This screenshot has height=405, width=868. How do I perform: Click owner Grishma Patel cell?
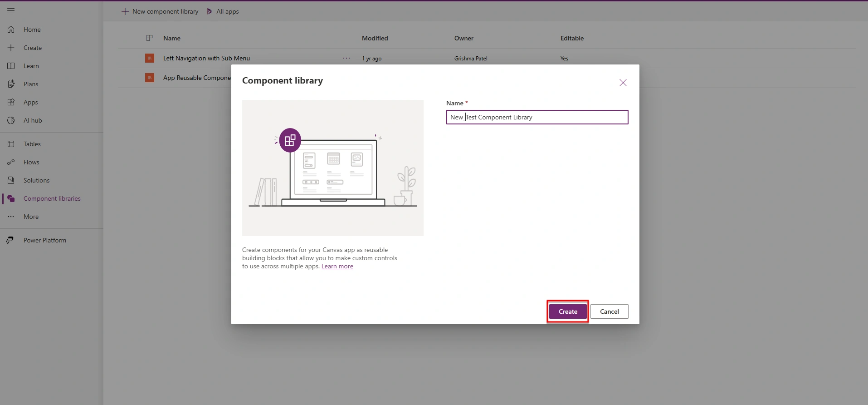click(471, 59)
